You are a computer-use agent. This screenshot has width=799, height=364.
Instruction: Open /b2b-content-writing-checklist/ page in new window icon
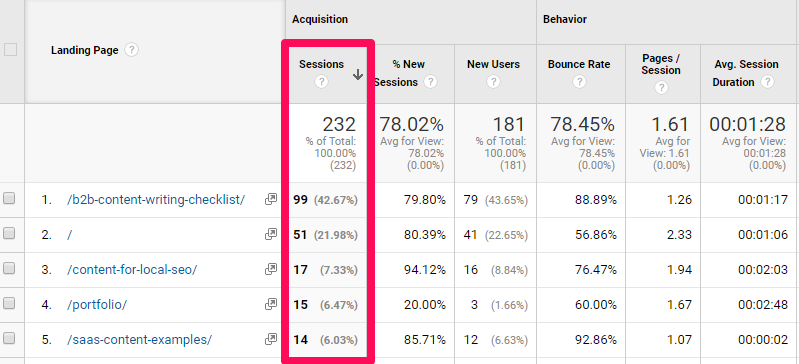(271, 200)
